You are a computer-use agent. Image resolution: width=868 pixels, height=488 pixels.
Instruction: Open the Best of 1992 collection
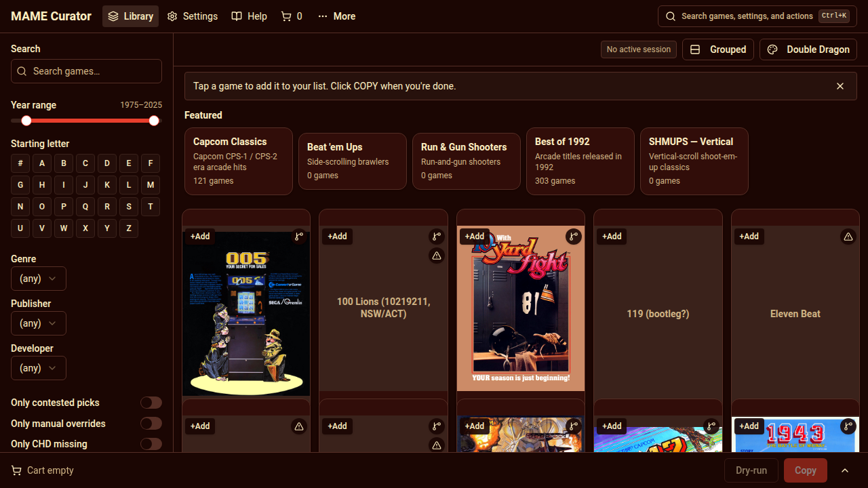click(x=580, y=161)
